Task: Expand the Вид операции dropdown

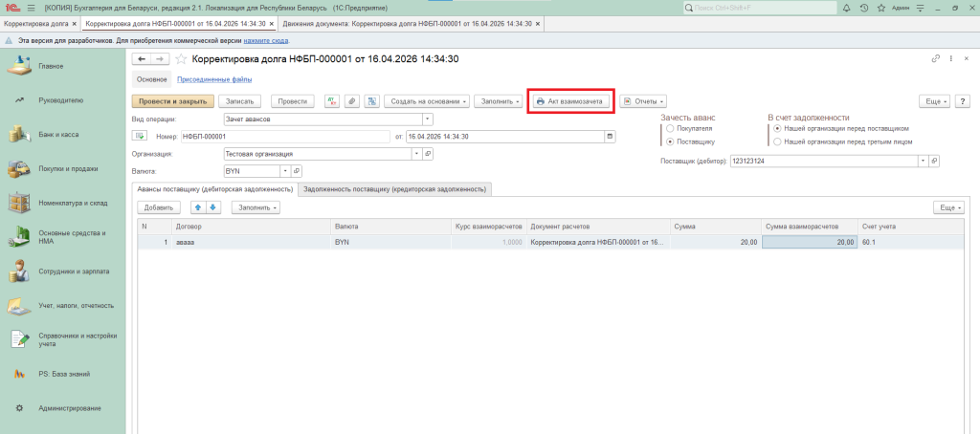Action: pos(427,119)
